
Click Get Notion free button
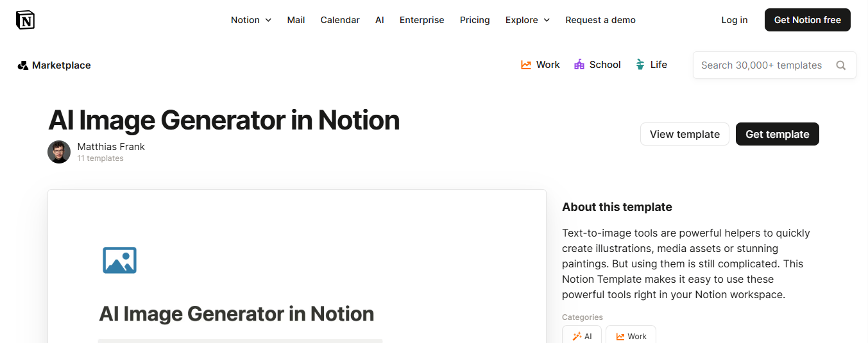tap(807, 20)
